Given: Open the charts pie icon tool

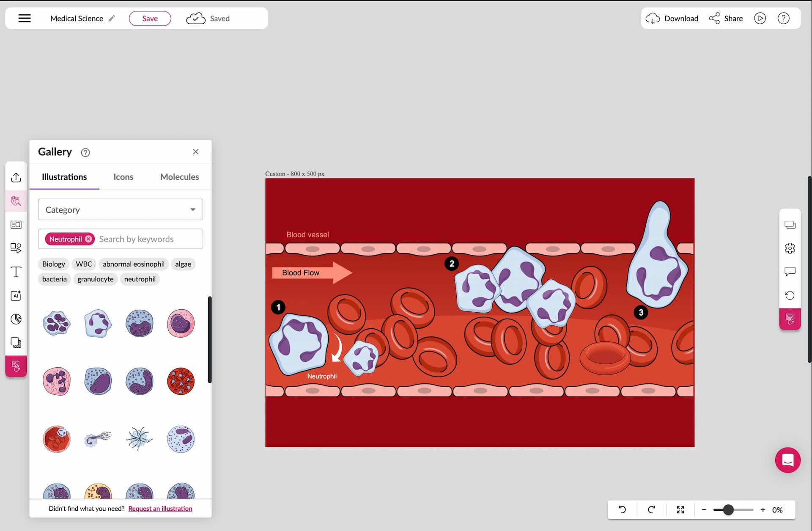Looking at the screenshot, I should (x=16, y=319).
